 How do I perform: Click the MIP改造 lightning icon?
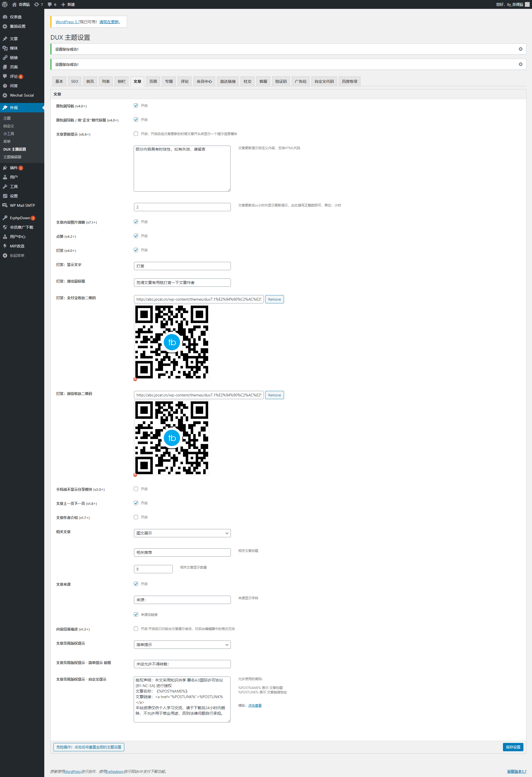click(x=5, y=246)
